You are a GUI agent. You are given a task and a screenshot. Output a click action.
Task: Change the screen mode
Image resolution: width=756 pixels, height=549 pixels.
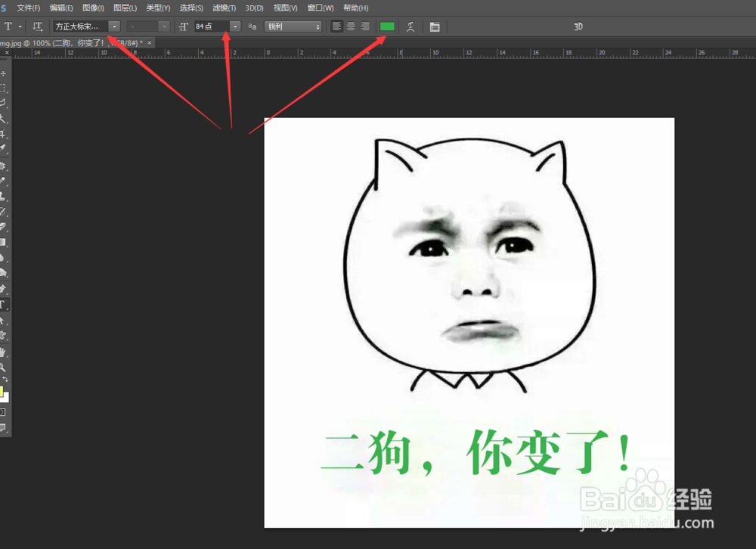[3, 427]
